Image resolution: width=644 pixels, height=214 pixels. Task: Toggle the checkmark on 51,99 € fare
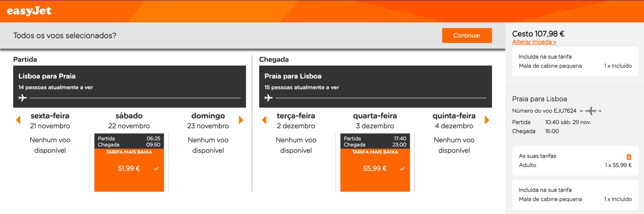(156, 169)
